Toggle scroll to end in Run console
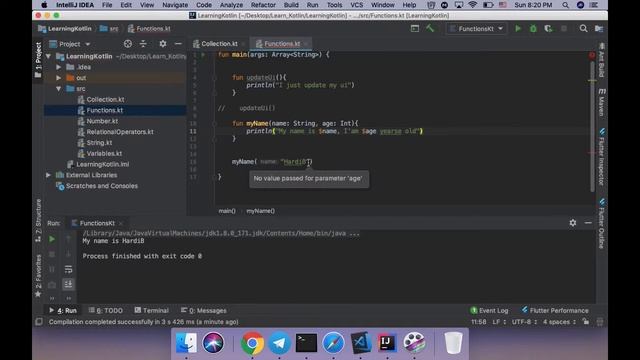 [x=68, y=284]
